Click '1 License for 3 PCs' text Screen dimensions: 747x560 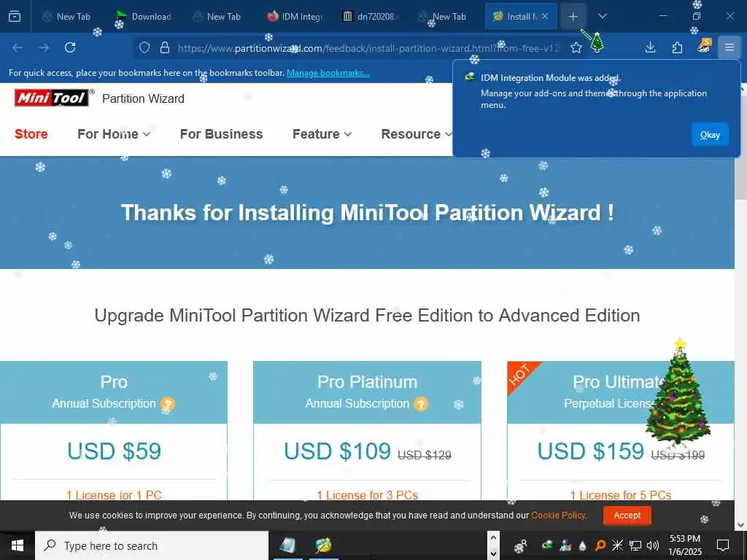(x=368, y=495)
